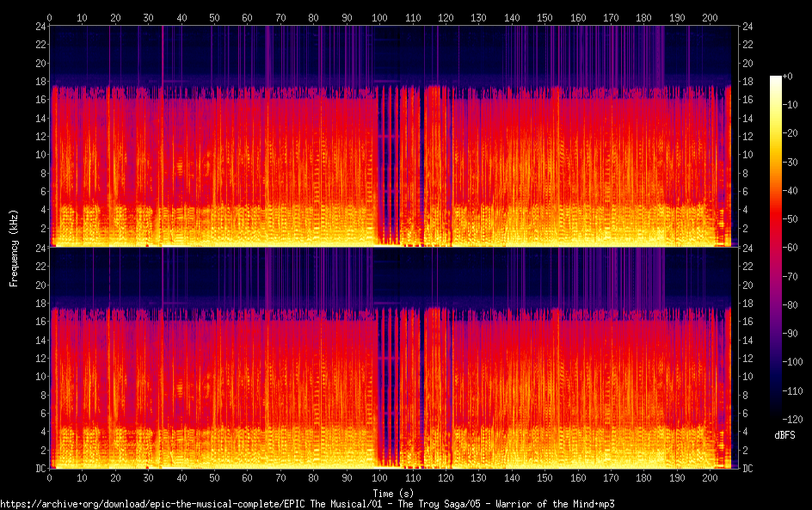
Task: Click the dBFS label under the color scale
Action: [784, 436]
